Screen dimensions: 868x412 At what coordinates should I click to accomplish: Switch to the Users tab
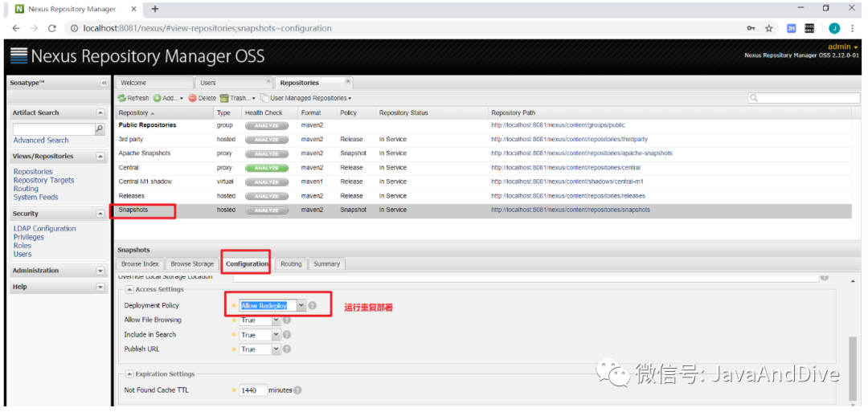click(x=234, y=83)
